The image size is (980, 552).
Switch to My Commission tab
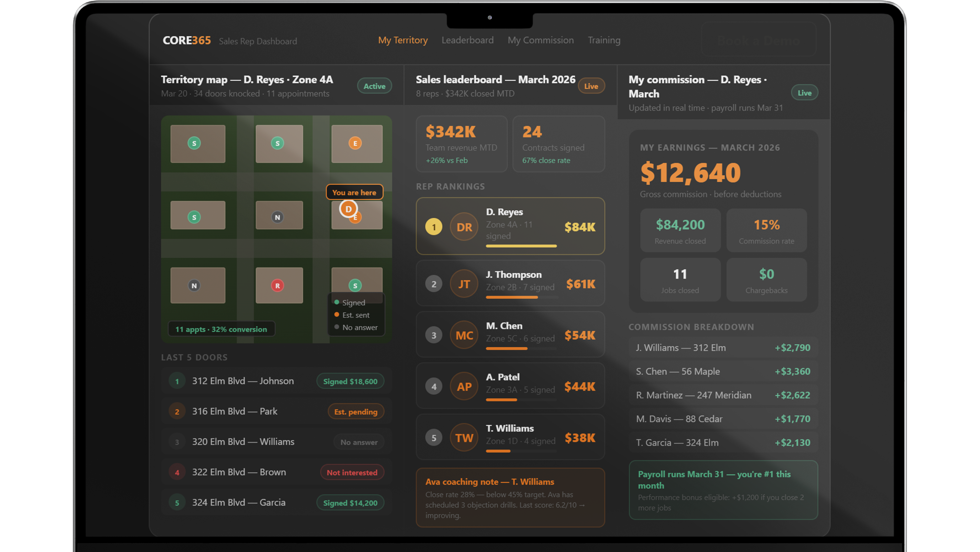[x=540, y=40]
